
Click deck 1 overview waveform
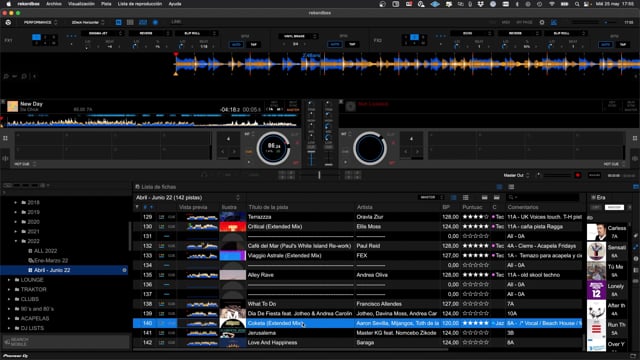[151, 121]
